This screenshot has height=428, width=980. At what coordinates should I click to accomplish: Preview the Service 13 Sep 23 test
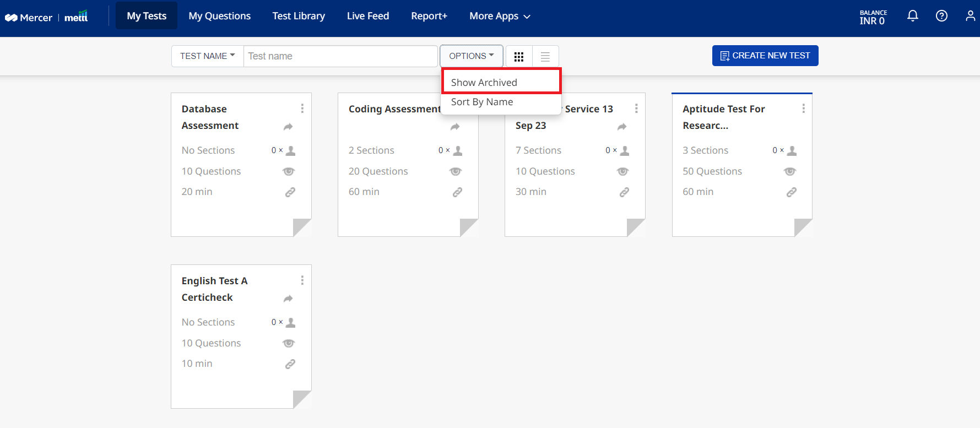click(x=623, y=171)
